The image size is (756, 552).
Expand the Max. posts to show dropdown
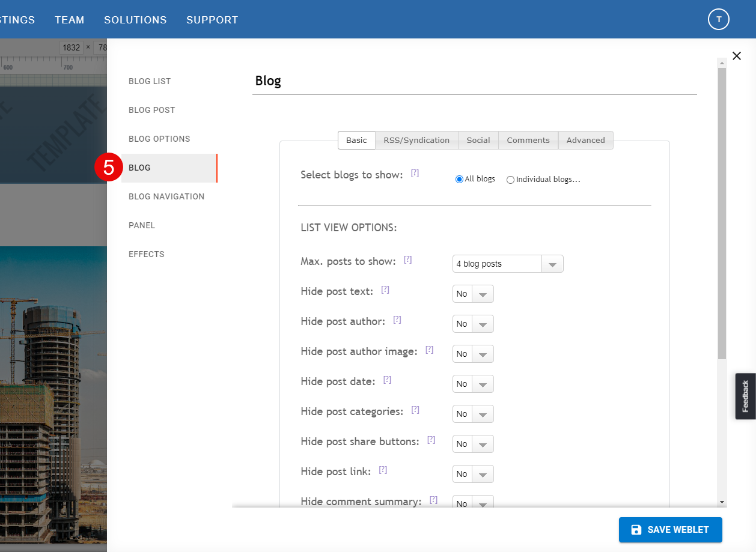[x=508, y=264]
